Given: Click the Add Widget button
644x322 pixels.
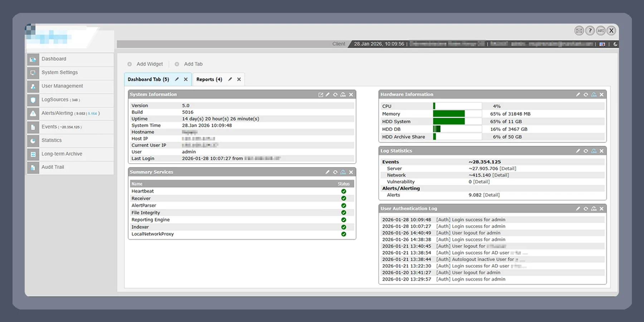Looking at the screenshot, I should (149, 64).
